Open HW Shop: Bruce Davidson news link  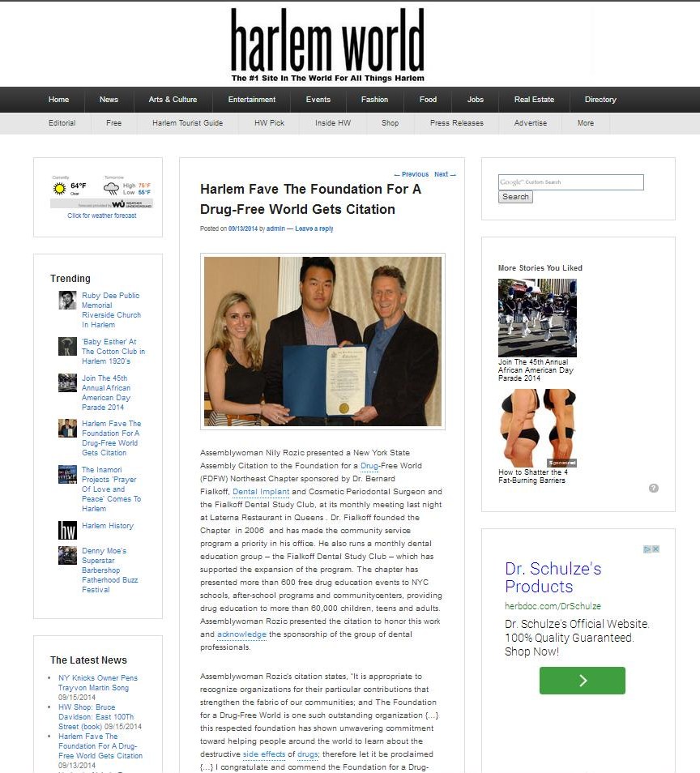point(96,717)
